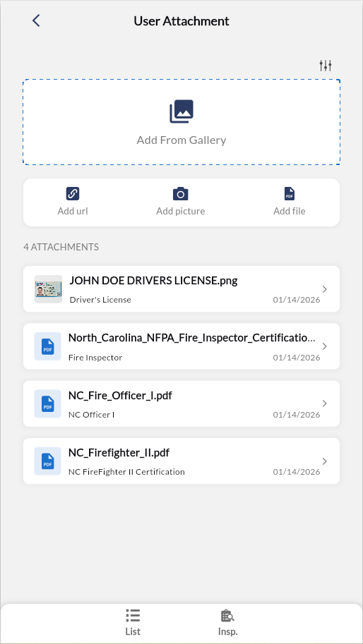Viewport: 363px width, 644px height.
Task: Switch to the List tab label
Action: [133, 631]
